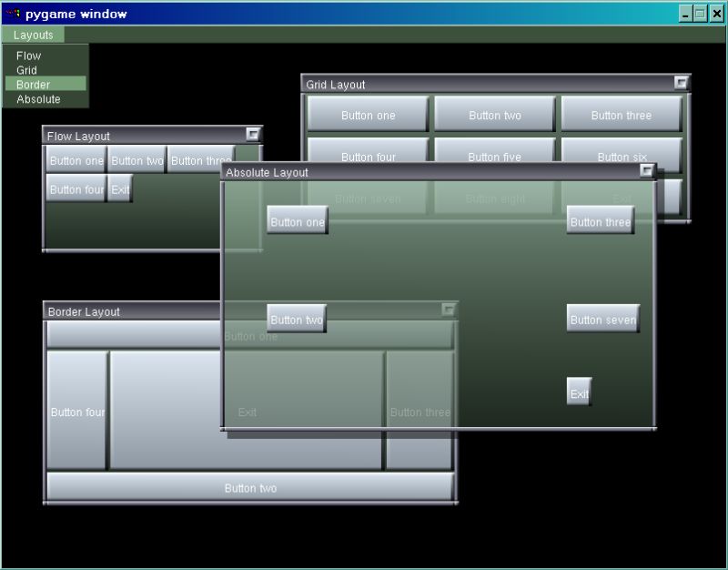Screen dimensions: 728x570
Task: Click the pygame icon in the title bar
Action: click(x=15, y=14)
